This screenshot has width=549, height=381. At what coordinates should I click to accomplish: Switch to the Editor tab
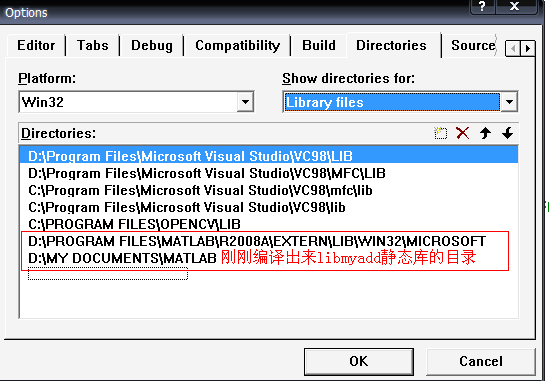[x=36, y=46]
